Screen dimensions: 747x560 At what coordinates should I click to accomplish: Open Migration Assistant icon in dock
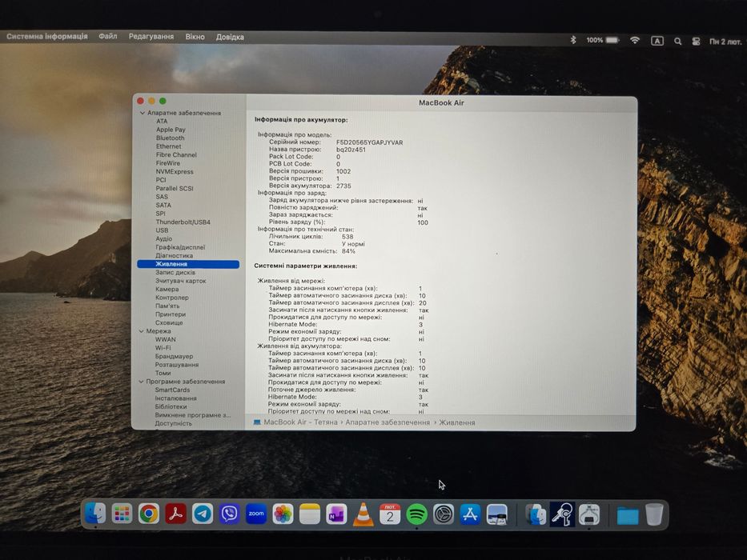(x=536, y=514)
